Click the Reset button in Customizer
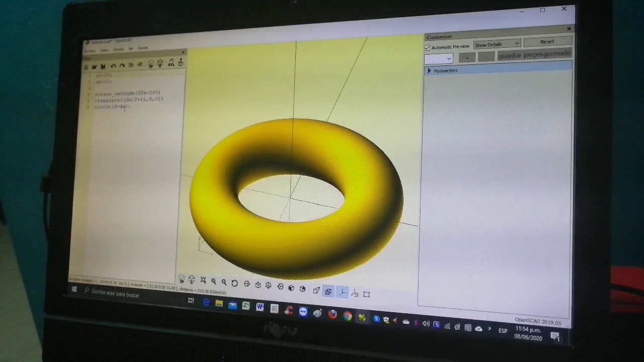The width and height of the screenshot is (644, 362). pyautogui.click(x=547, y=42)
